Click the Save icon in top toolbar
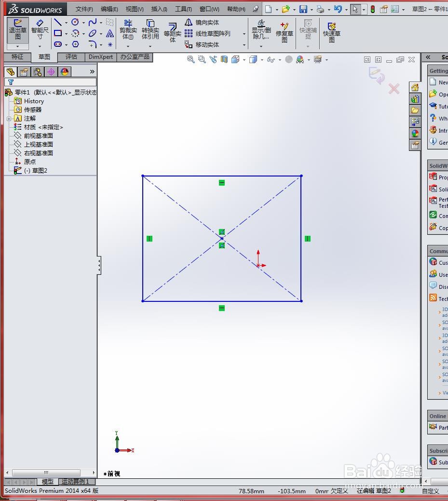The height and width of the screenshot is (501, 448). click(303, 9)
